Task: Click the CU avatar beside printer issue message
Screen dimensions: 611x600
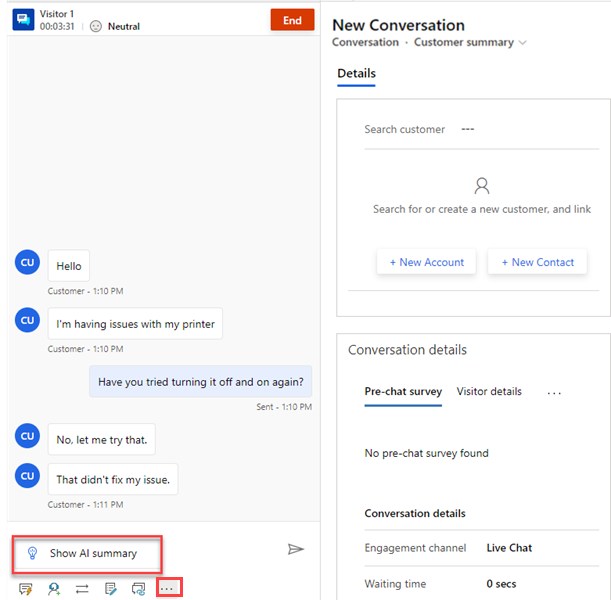Action: (27, 320)
